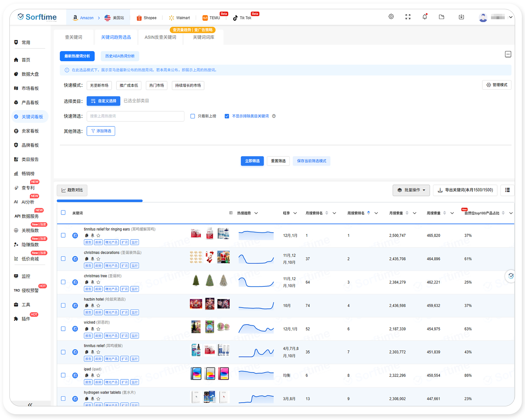The width and height of the screenshot is (525, 420).
Task: Toggle fullscreen mode icon
Action: [408, 17]
